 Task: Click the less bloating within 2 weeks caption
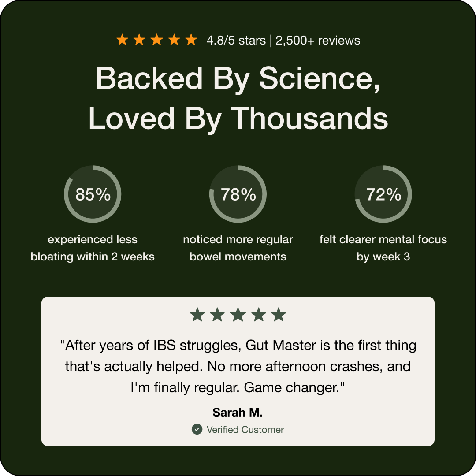click(93, 248)
